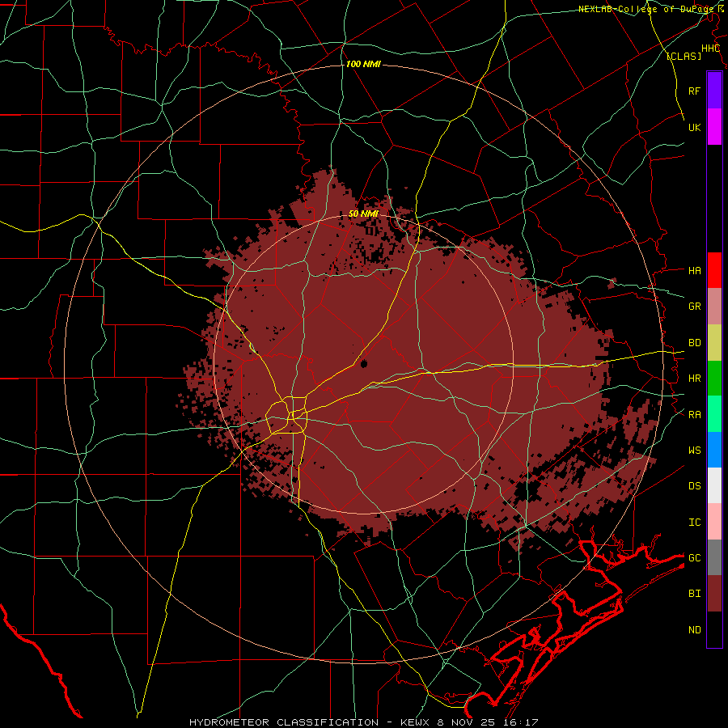The width and height of the screenshot is (728, 728).
Task: Click the BI dark-red legend swatch
Action: click(x=714, y=594)
